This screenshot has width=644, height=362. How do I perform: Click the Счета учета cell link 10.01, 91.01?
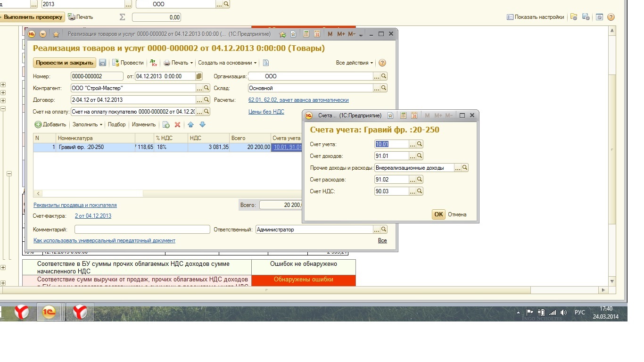coord(288,147)
